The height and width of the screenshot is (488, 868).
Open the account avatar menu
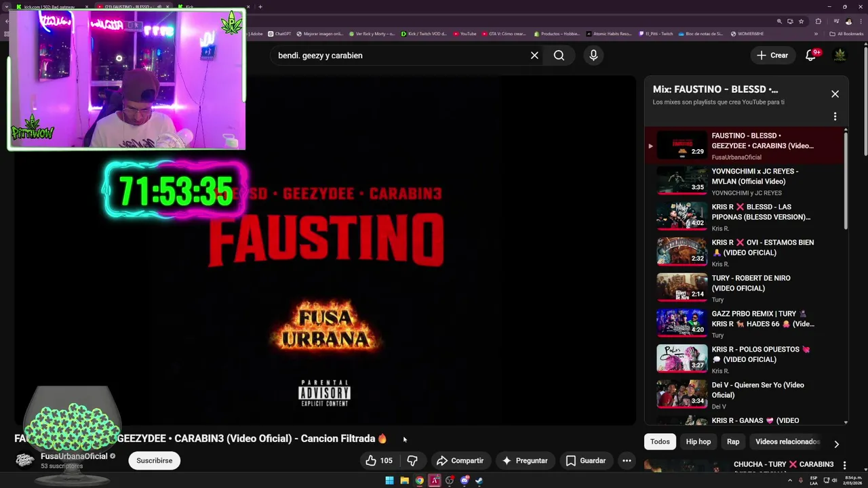point(840,56)
